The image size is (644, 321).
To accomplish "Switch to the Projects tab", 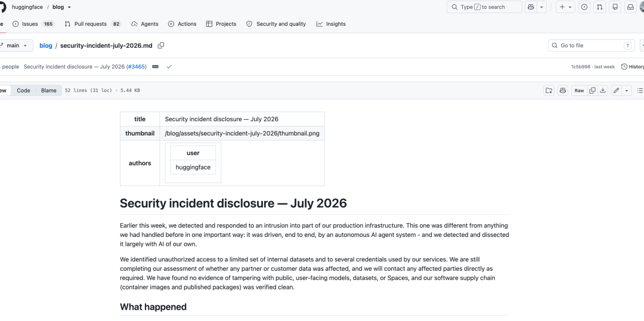I will (x=221, y=24).
